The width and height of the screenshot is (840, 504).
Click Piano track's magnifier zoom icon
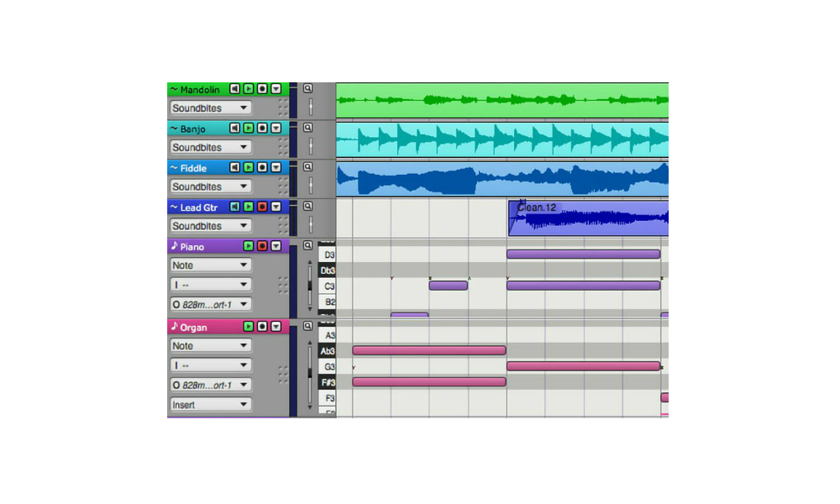(x=307, y=245)
